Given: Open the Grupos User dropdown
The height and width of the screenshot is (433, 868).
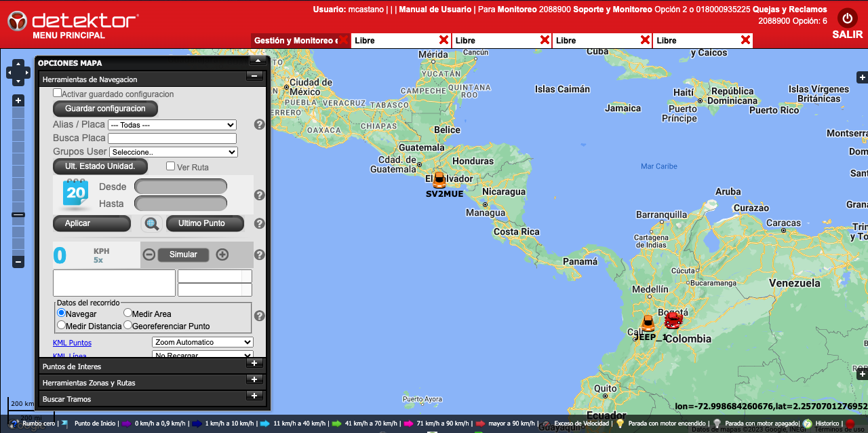Looking at the screenshot, I should click(x=174, y=152).
